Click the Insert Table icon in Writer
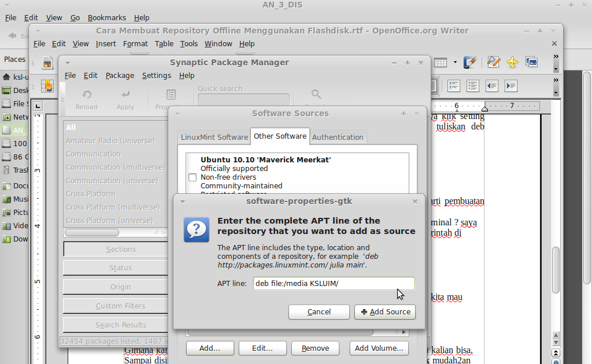592x364 pixels. click(440, 62)
